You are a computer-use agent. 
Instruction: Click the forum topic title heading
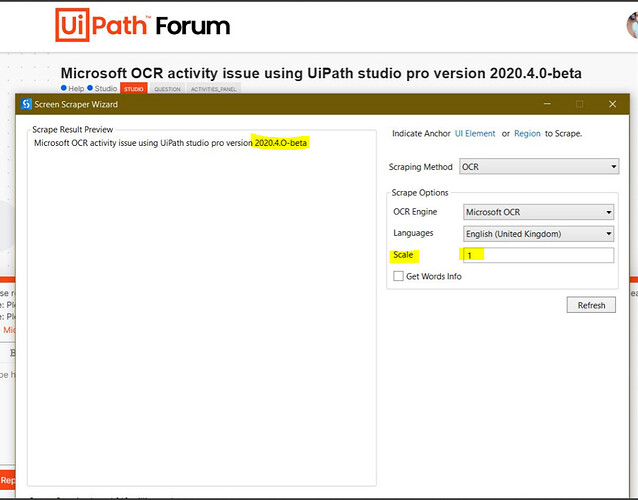tap(321, 73)
